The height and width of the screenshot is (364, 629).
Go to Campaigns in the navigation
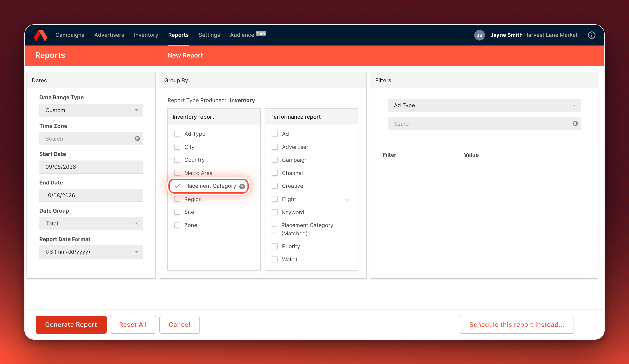click(70, 35)
